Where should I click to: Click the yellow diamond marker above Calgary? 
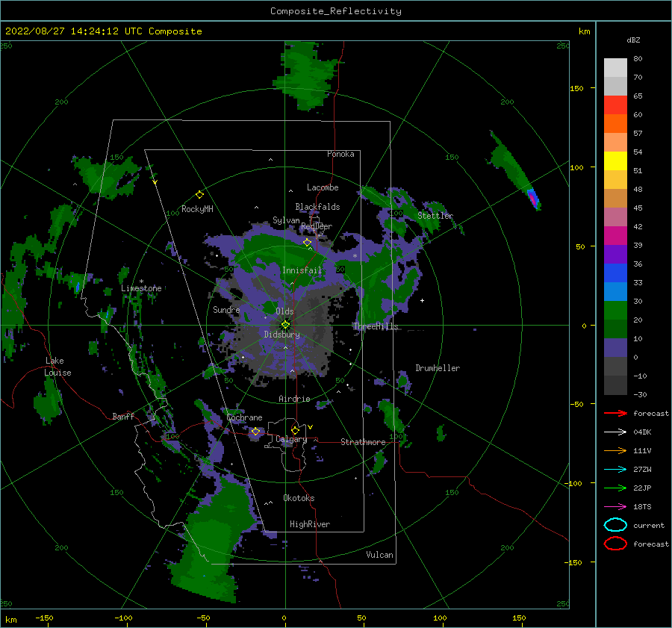point(295,430)
